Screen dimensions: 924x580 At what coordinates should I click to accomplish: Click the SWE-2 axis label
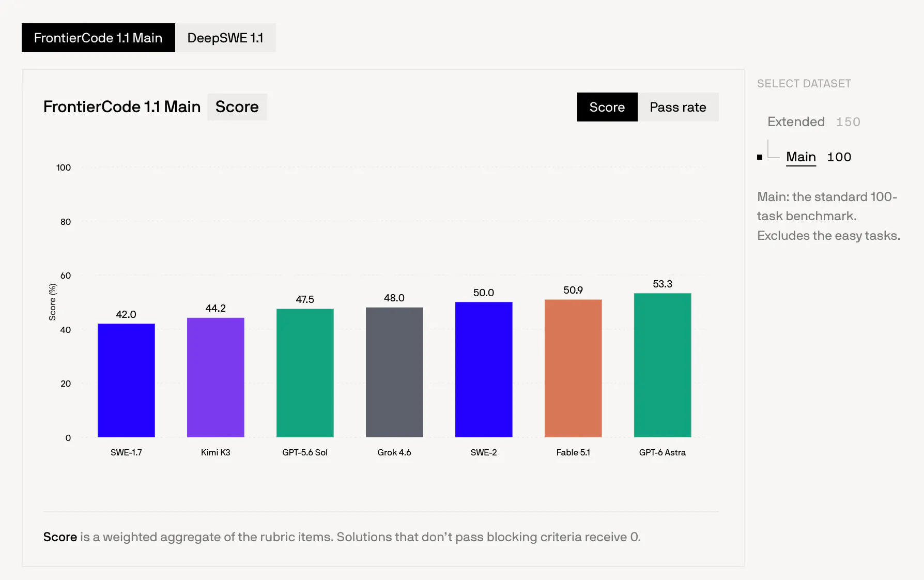coord(484,452)
